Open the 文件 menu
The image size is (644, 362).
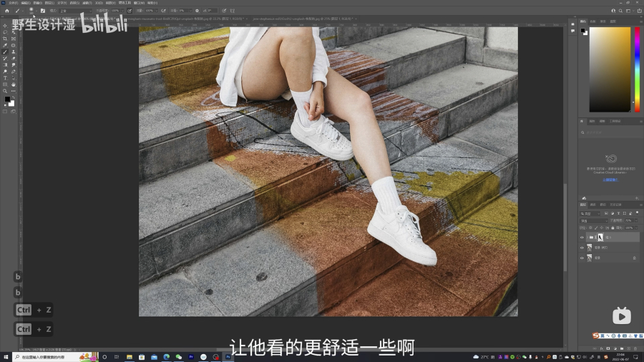13,3
